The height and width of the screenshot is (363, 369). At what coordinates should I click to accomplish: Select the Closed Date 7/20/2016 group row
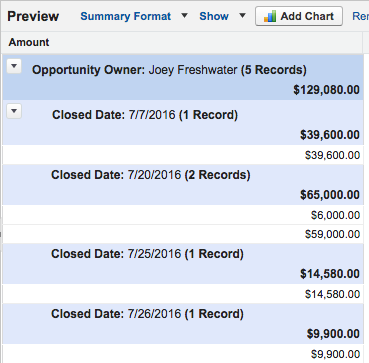click(183, 185)
